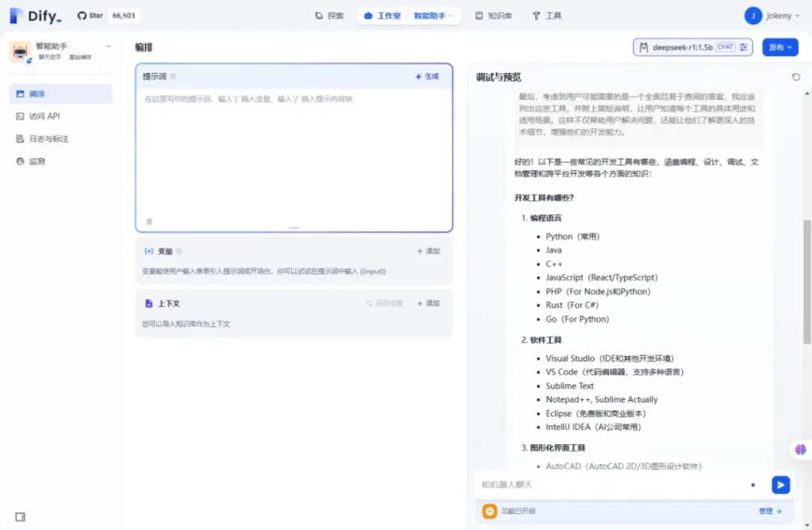Viewport: 812px width, 530px height.
Task: Click the help icon next to 提示词
Action: [173, 77]
